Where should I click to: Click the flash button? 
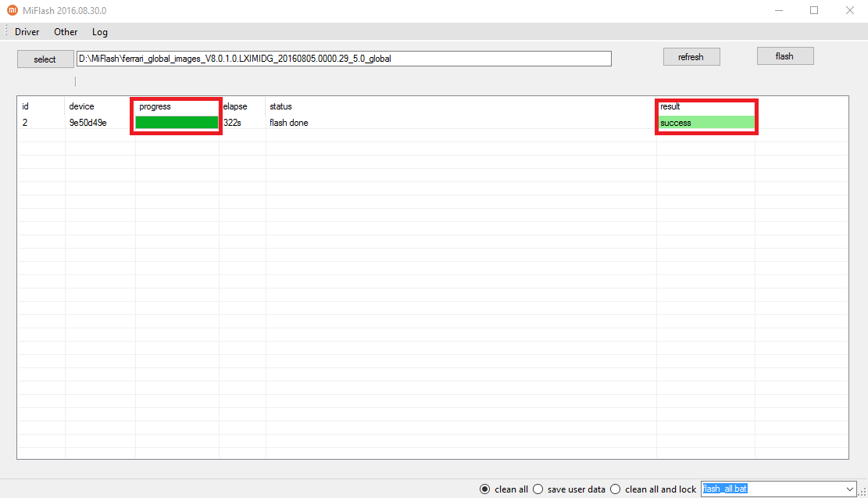click(x=785, y=56)
